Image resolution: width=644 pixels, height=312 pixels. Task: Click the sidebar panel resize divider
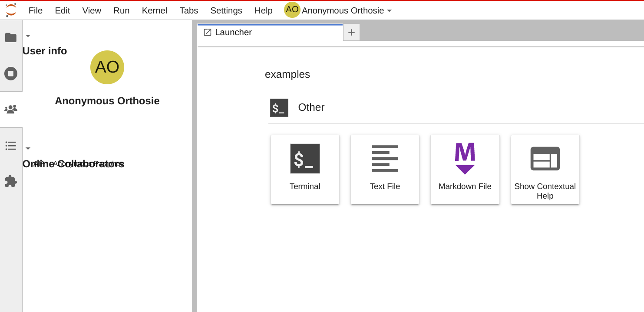[195, 166]
